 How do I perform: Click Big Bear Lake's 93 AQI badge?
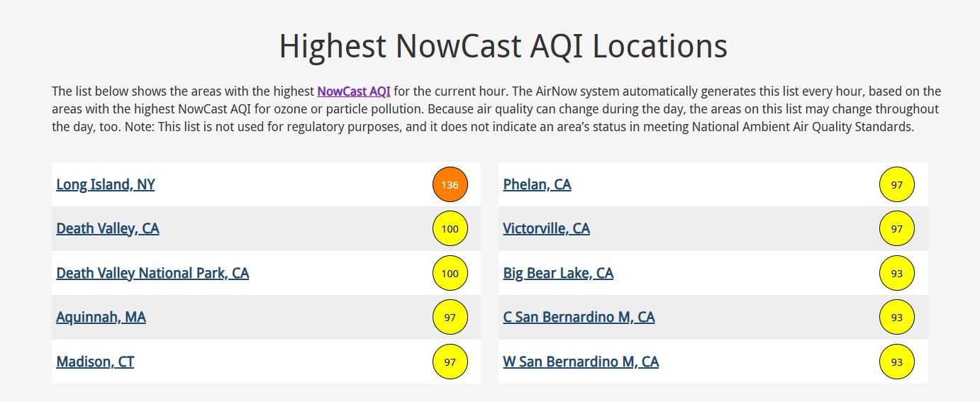click(897, 273)
